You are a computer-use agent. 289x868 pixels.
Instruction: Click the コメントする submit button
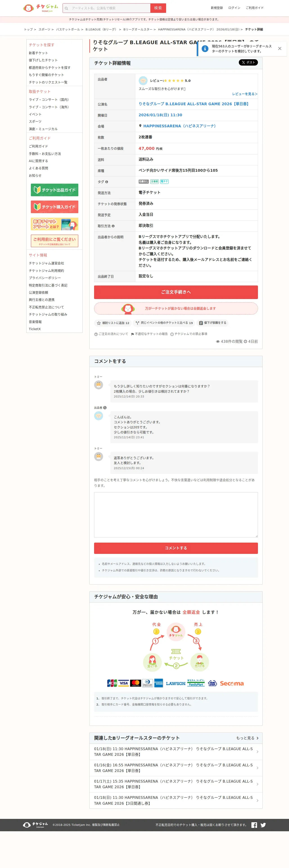pyautogui.click(x=176, y=548)
